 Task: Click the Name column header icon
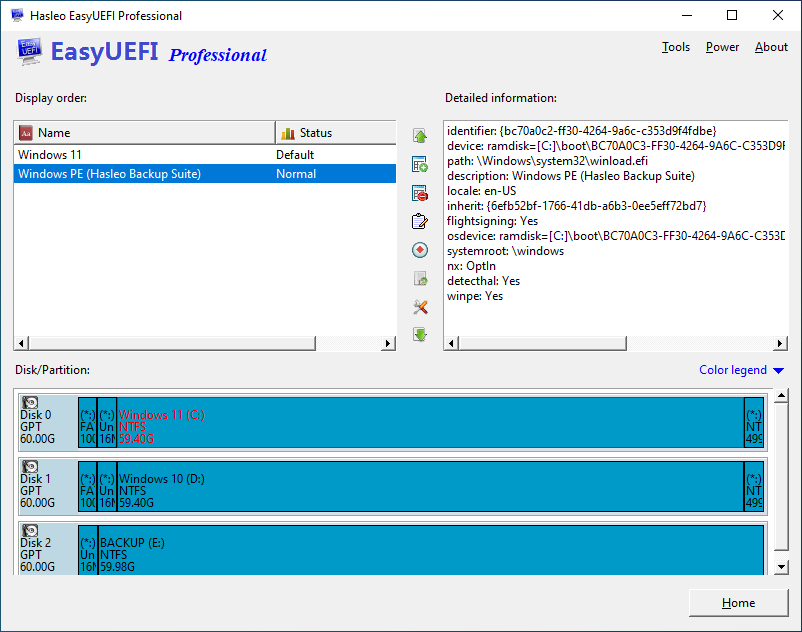(26, 133)
